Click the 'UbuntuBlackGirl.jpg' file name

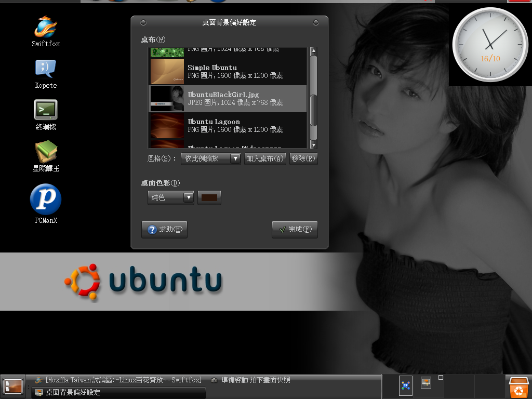(x=223, y=95)
